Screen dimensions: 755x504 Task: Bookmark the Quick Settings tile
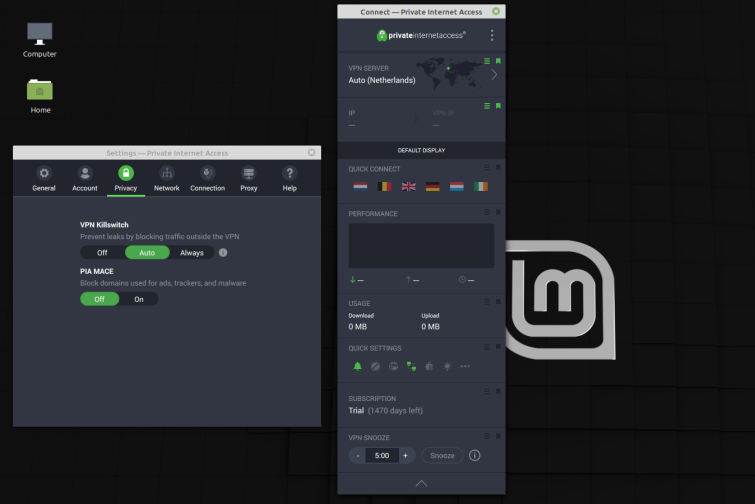pos(498,347)
